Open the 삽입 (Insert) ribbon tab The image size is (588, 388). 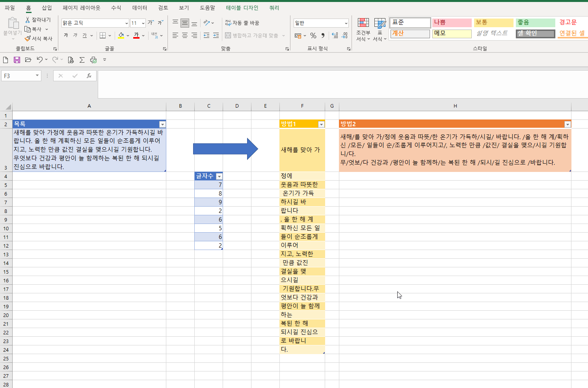pyautogui.click(x=47, y=8)
